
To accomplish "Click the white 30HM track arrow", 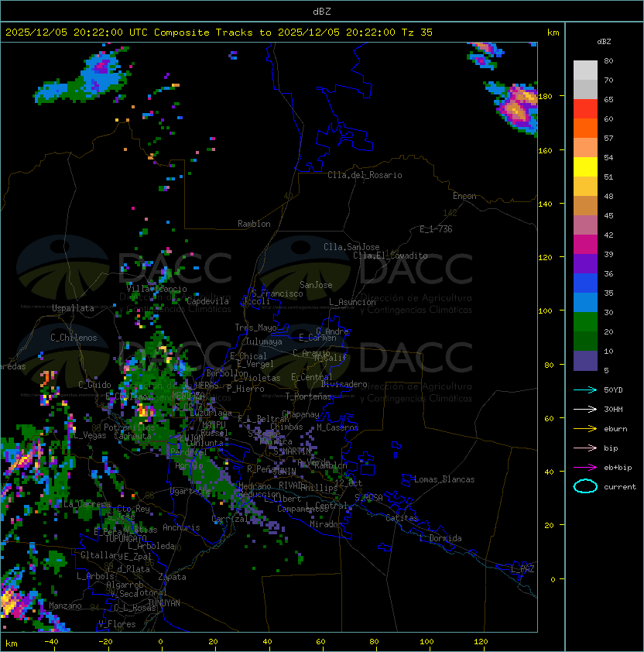I will pyautogui.click(x=585, y=409).
